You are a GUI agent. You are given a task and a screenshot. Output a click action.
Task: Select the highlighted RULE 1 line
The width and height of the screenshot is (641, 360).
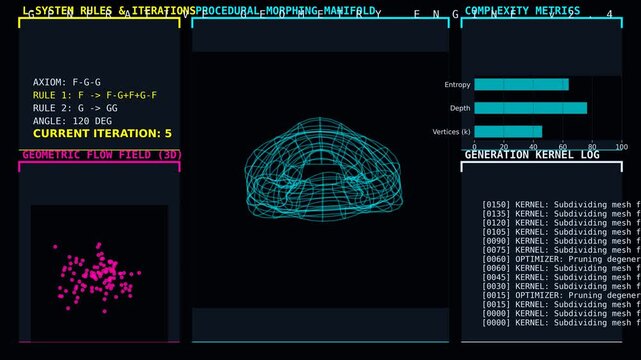pyautogui.click(x=95, y=95)
